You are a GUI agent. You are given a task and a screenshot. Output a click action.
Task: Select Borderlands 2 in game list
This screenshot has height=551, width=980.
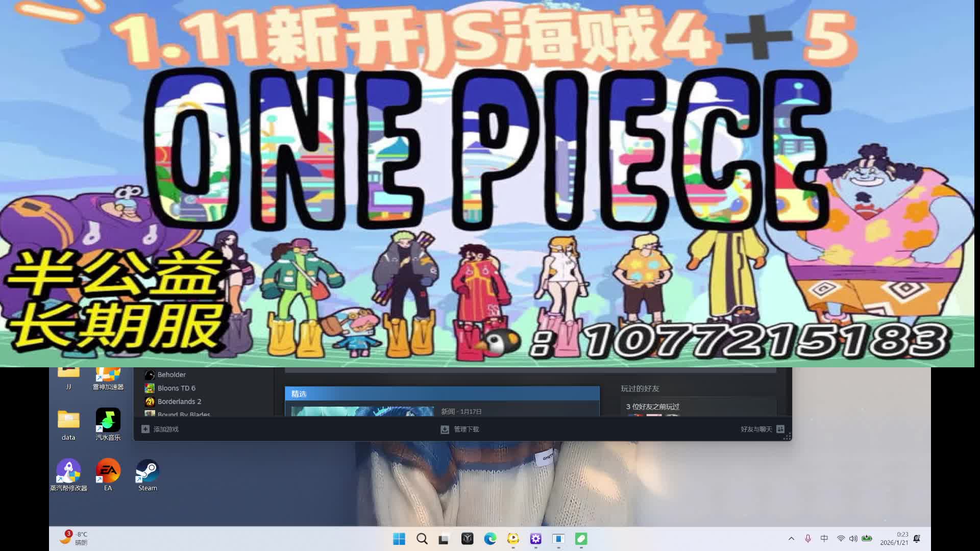pyautogui.click(x=179, y=402)
